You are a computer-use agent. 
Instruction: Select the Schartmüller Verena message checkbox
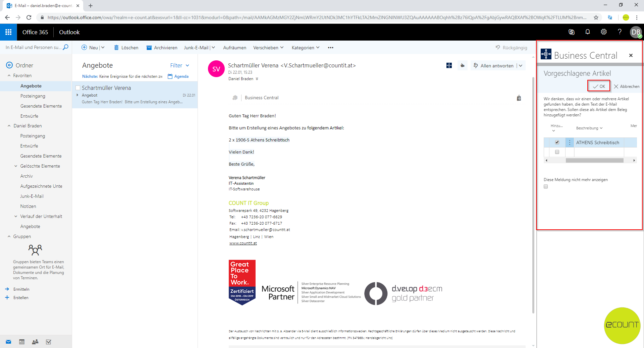pyautogui.click(x=78, y=88)
